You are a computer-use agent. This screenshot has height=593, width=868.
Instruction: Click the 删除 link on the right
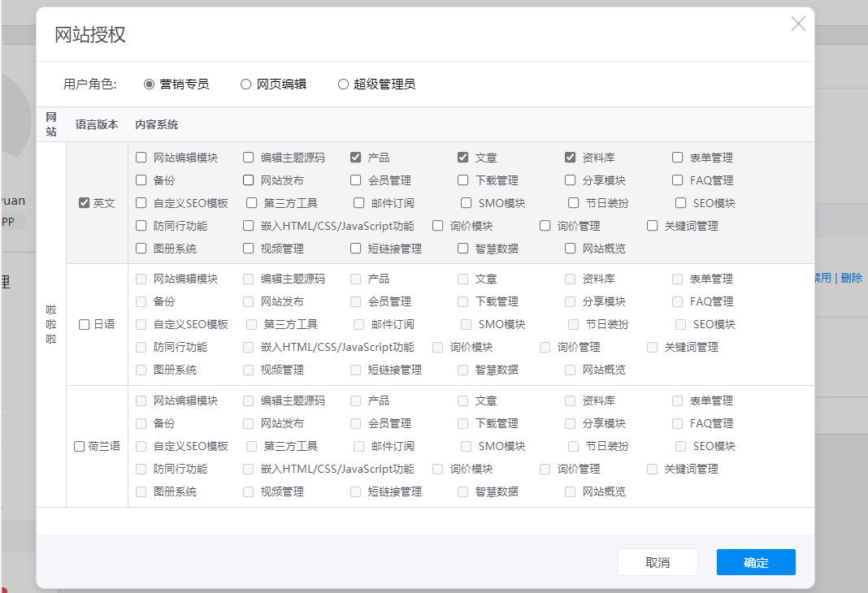coord(852,277)
